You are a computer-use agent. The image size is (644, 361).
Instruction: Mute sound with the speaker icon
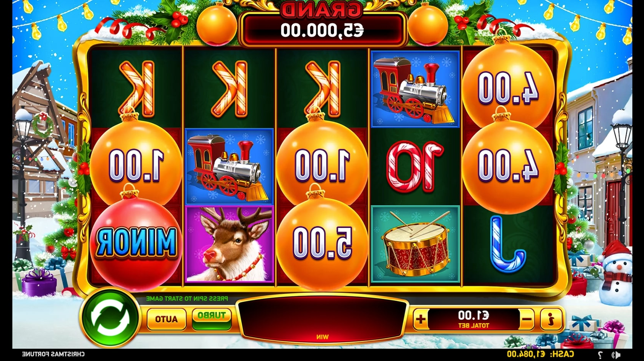(616, 354)
